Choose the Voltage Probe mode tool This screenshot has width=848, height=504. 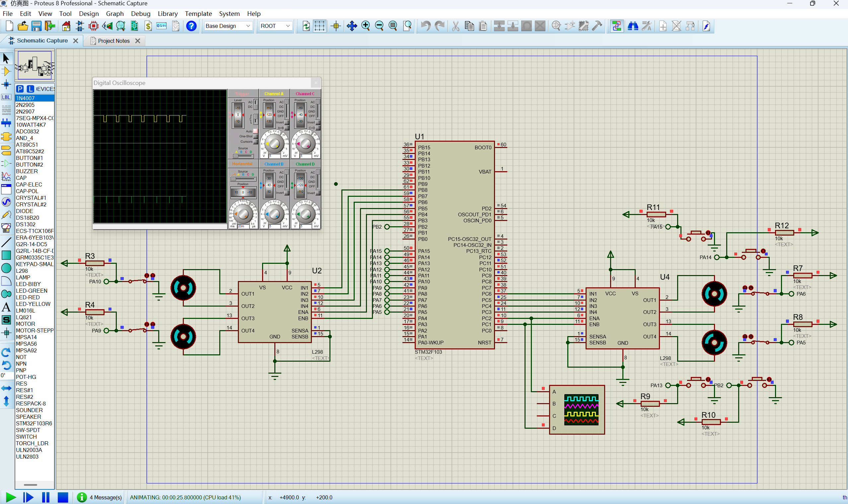[x=6, y=215]
